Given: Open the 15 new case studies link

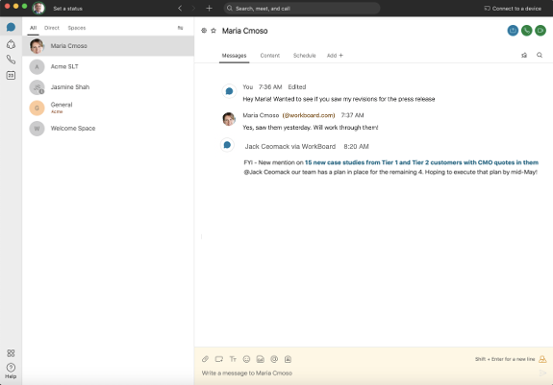Looking at the screenshot, I should (x=421, y=163).
